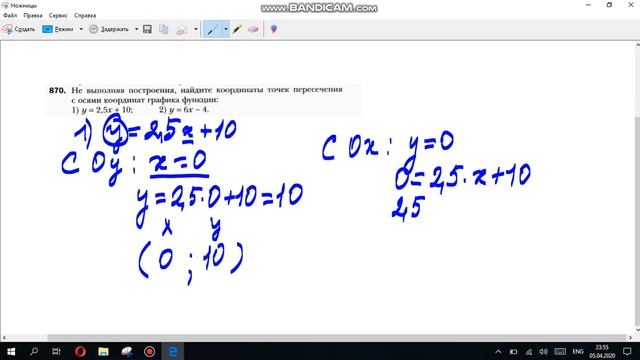Select the Eraser tool
Image resolution: width=640 pixels, height=360 pixels.
point(253,29)
